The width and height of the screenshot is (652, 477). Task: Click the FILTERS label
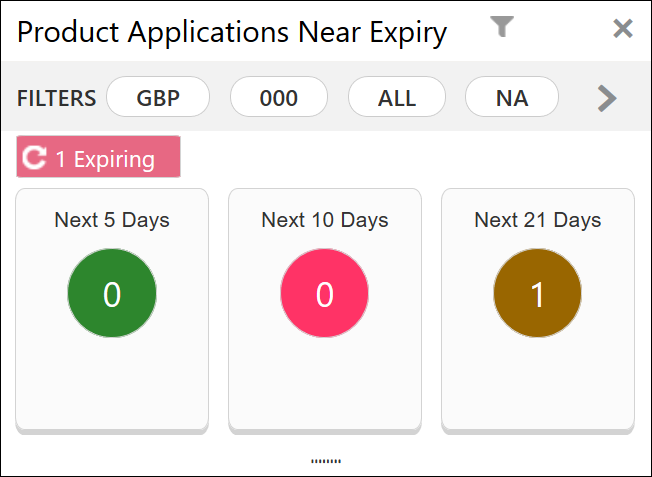(x=57, y=98)
